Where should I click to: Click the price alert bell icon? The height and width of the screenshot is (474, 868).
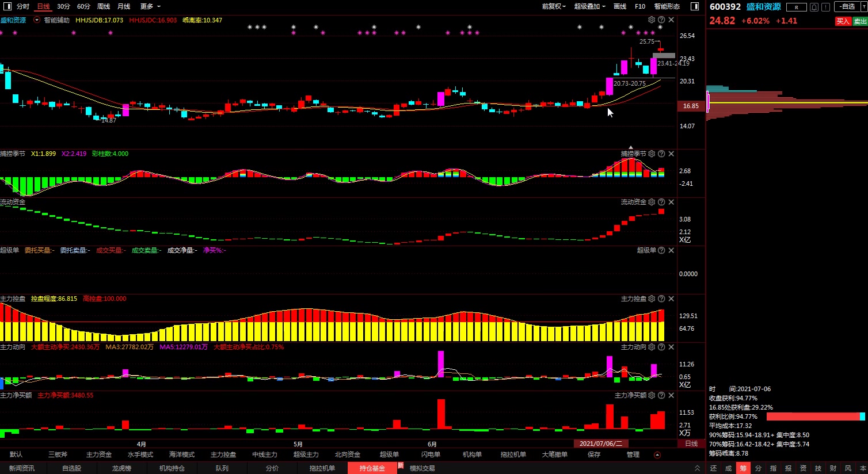click(x=814, y=7)
